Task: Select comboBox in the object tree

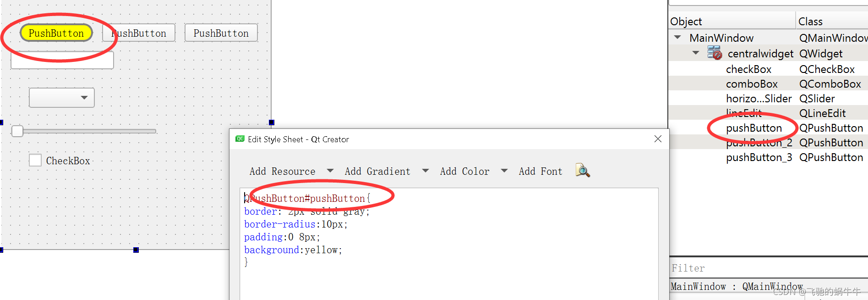Action: 752,84
